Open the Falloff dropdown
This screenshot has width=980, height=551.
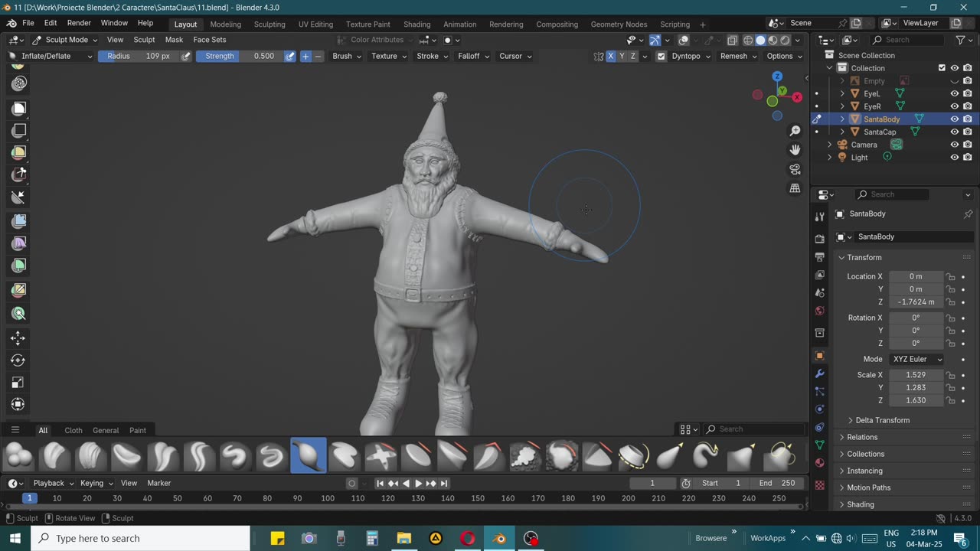tap(473, 56)
